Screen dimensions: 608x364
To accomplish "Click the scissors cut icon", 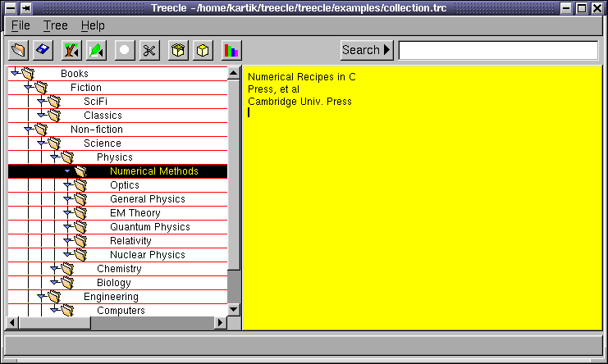I will (149, 50).
